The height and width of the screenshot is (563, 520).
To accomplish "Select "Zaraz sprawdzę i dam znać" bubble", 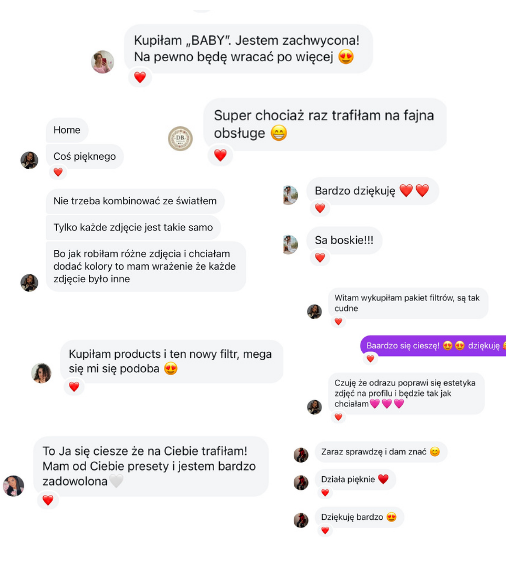I will click(x=381, y=452).
